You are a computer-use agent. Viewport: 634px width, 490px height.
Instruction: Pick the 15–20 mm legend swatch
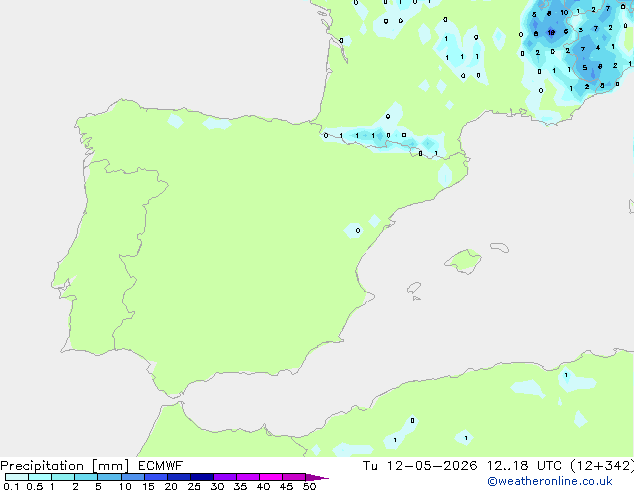pos(156,477)
